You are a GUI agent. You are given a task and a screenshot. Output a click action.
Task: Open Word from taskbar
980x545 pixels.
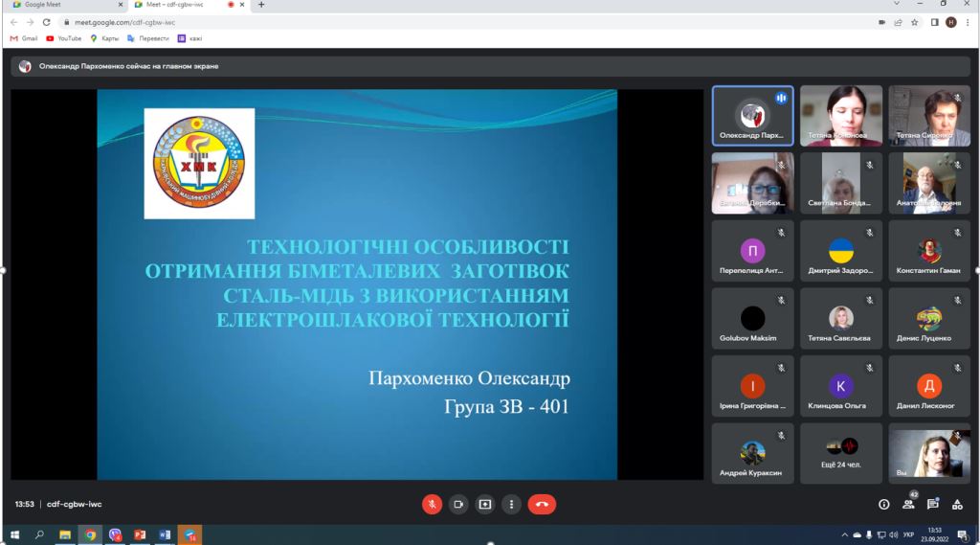click(165, 535)
